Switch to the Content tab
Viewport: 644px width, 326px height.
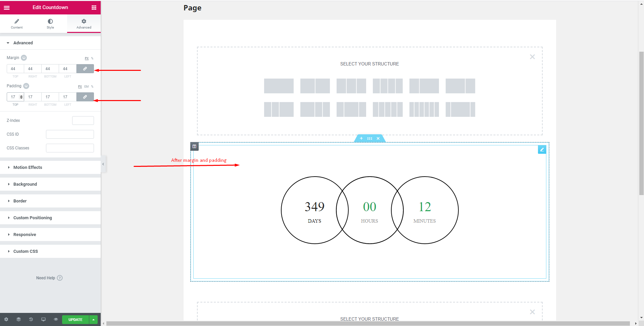coord(17,24)
